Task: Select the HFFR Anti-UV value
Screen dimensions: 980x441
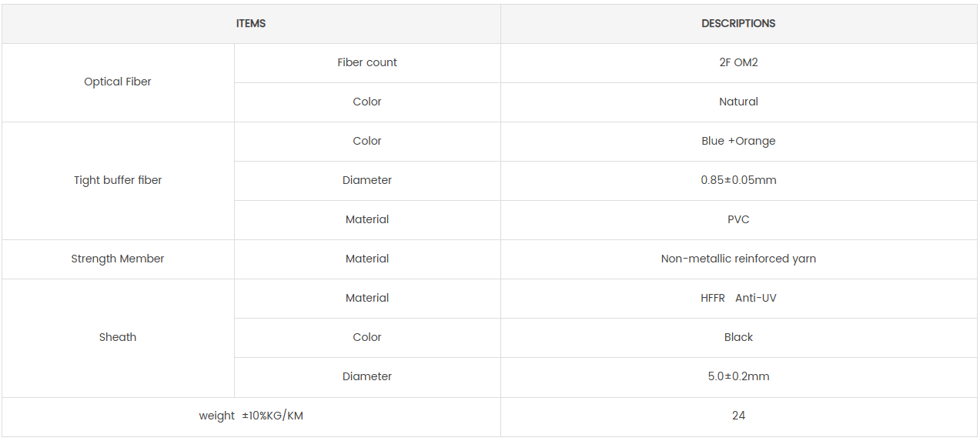Action: (x=738, y=298)
